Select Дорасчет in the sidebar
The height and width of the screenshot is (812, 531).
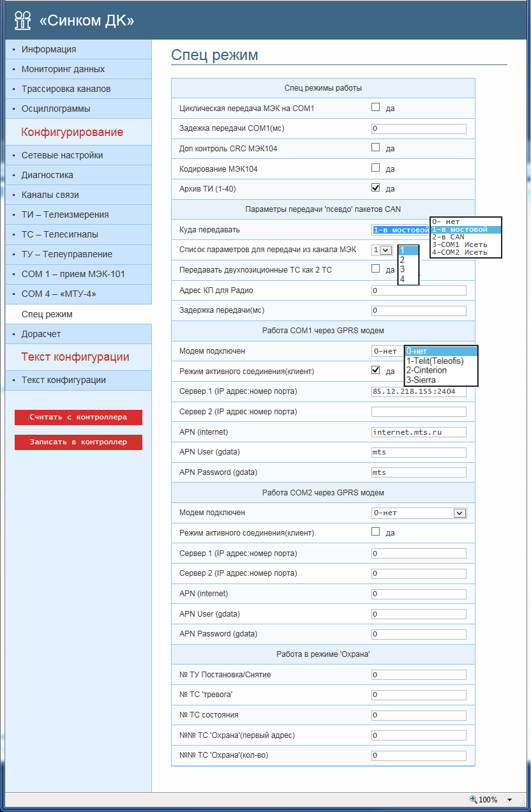point(41,334)
